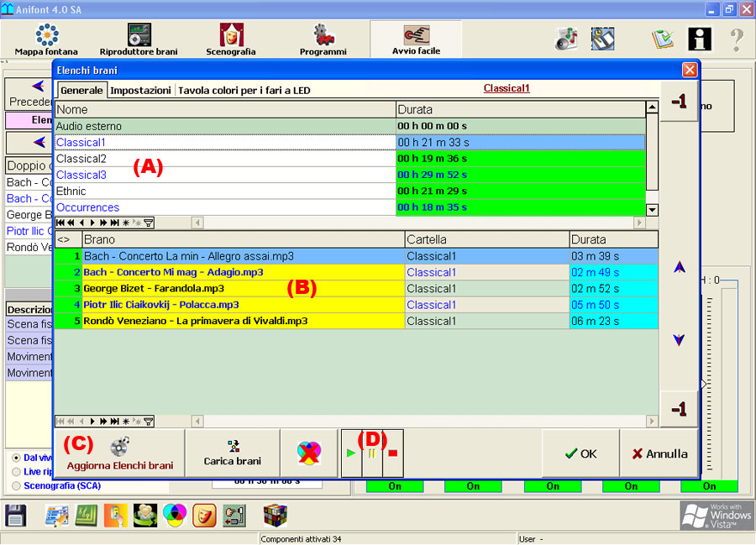Open the CMY color circles icon

click(175, 516)
